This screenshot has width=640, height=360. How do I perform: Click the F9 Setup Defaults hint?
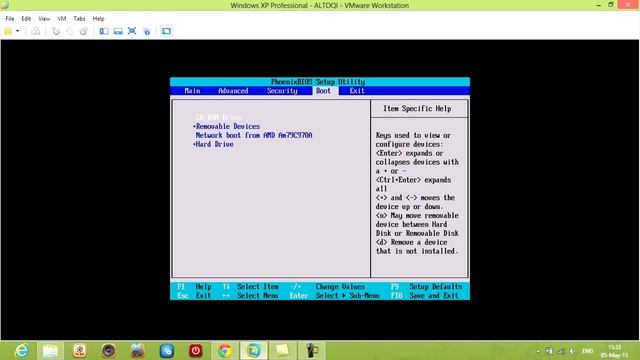[427, 287]
